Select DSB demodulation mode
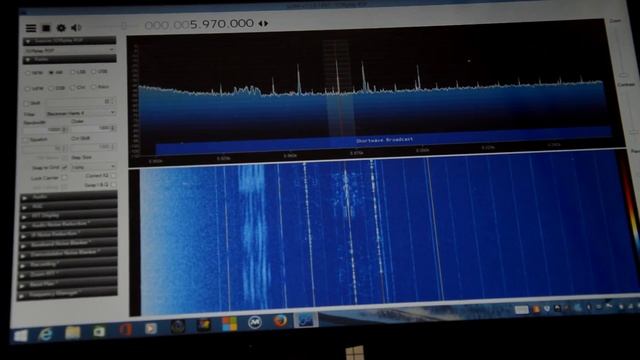 coord(57,88)
